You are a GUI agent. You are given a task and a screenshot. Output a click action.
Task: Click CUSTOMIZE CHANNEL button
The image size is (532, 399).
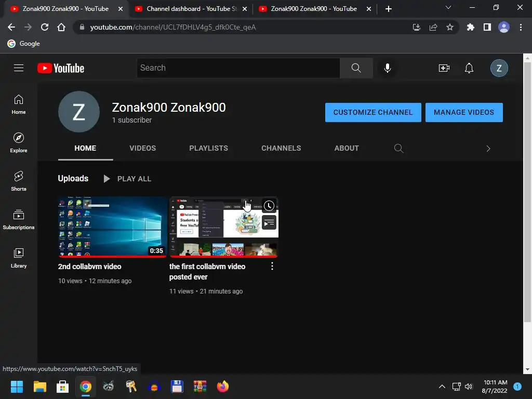coord(373,112)
